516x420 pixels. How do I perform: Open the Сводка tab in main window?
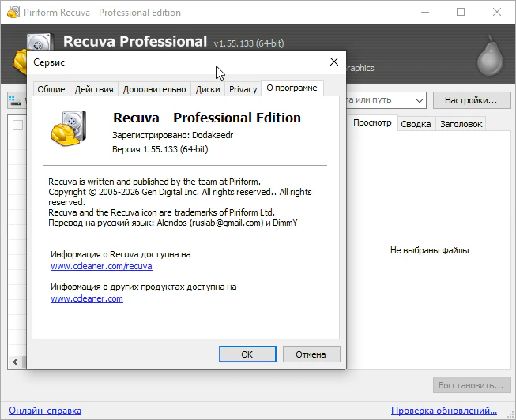416,124
